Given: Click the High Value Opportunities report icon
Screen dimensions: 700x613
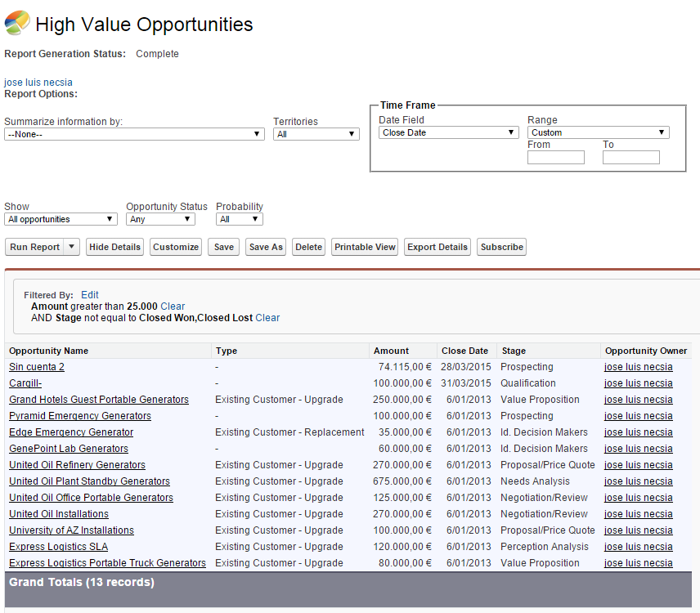Looking at the screenshot, I should tap(17, 24).
